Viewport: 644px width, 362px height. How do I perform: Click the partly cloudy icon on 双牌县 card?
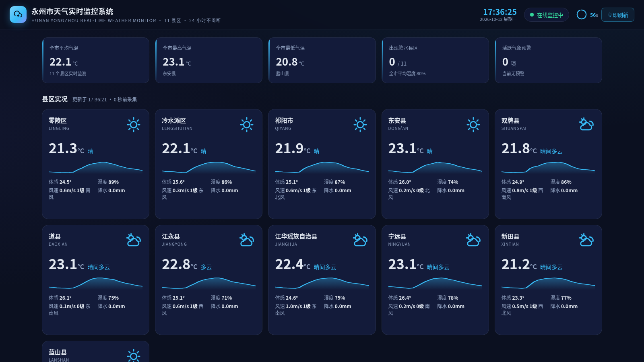click(x=586, y=125)
